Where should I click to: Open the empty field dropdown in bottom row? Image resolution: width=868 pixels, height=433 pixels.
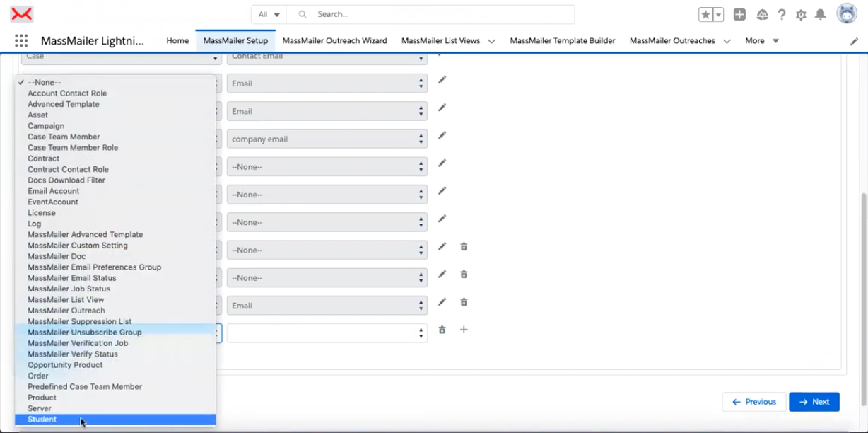tap(327, 333)
